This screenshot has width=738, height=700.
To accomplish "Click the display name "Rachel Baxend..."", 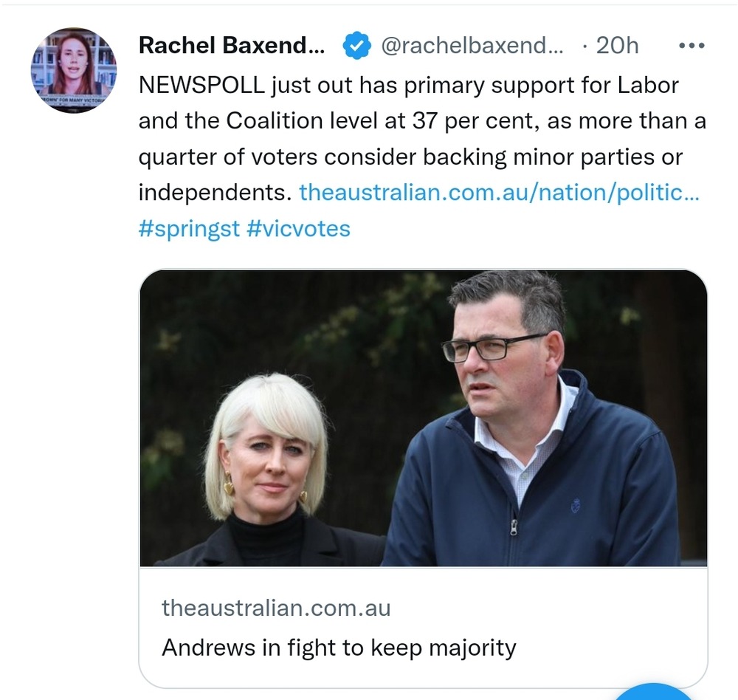I will [x=231, y=46].
